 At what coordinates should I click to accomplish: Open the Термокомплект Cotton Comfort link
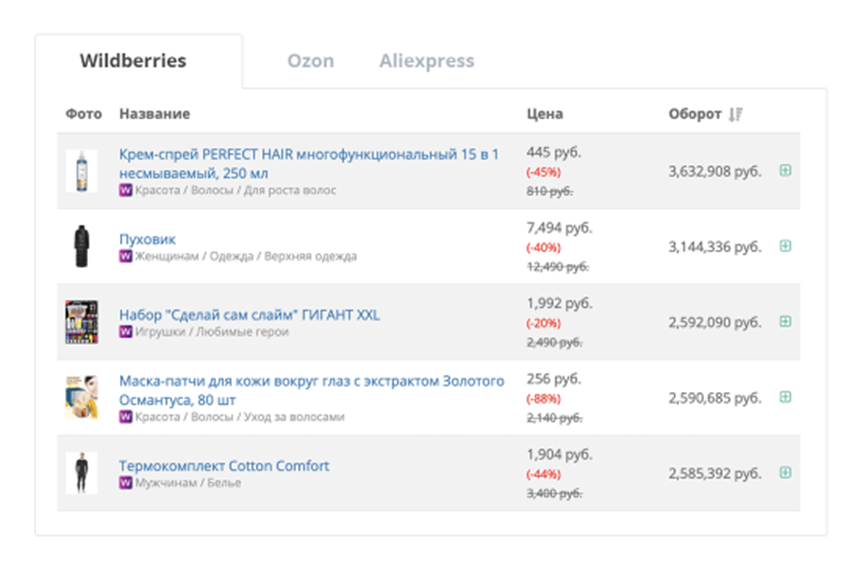[x=224, y=466]
